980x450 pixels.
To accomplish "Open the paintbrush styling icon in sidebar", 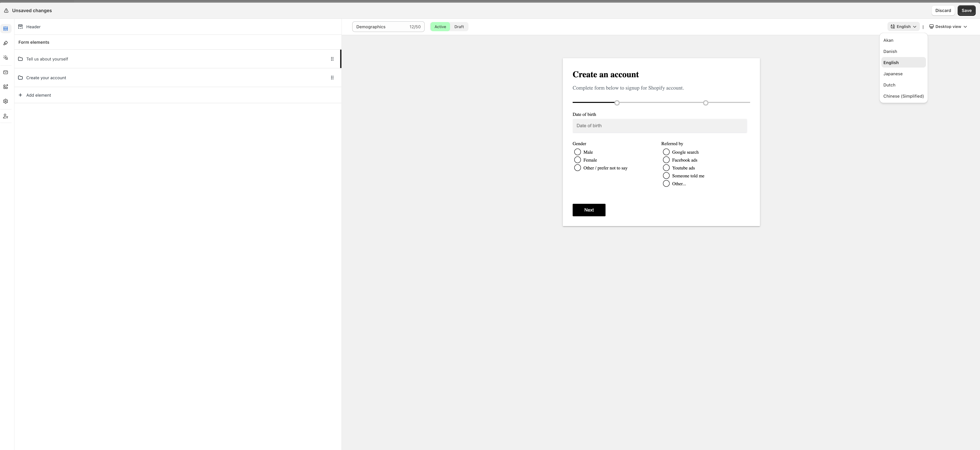I will tap(6, 43).
